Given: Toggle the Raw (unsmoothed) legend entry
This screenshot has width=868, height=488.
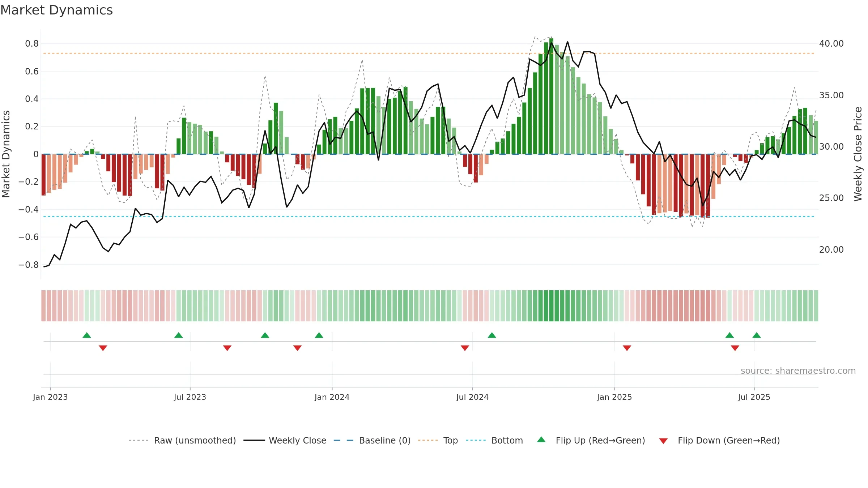Looking at the screenshot, I should click(195, 441).
